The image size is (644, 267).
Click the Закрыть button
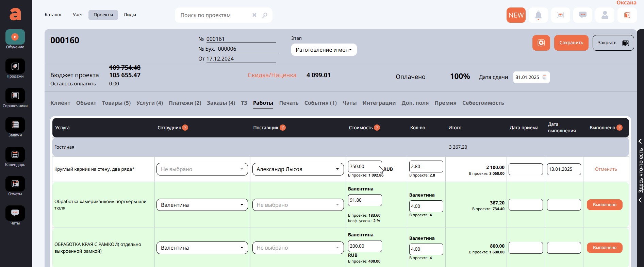(x=613, y=43)
